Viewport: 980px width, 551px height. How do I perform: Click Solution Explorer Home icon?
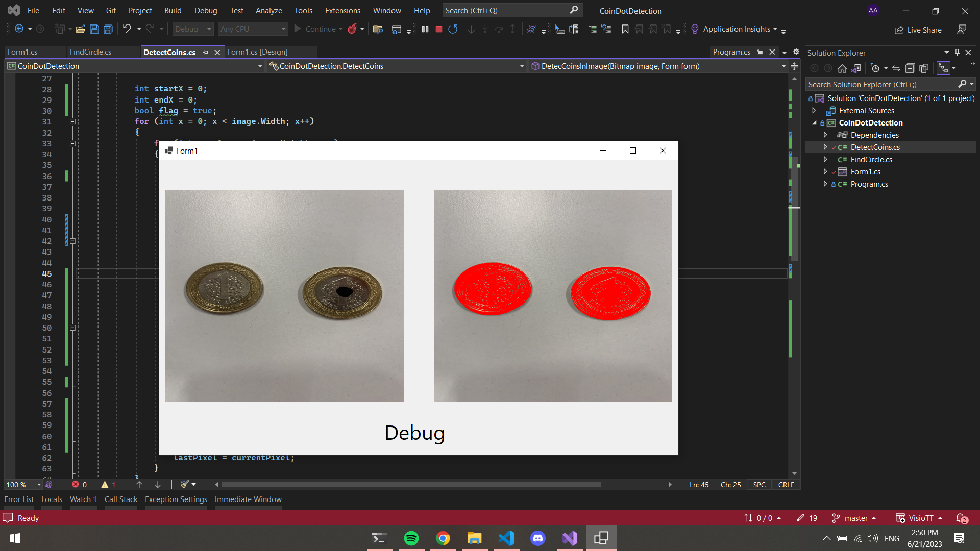coord(842,68)
